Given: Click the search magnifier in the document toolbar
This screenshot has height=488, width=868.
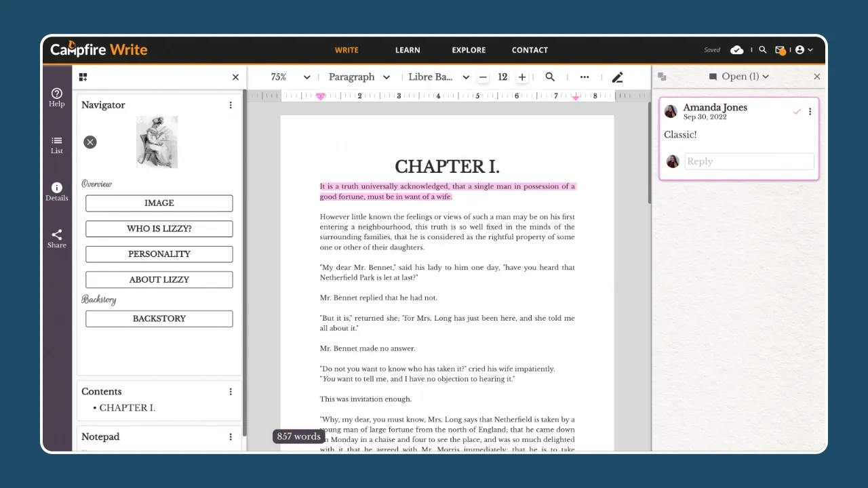Looking at the screenshot, I should pyautogui.click(x=550, y=77).
